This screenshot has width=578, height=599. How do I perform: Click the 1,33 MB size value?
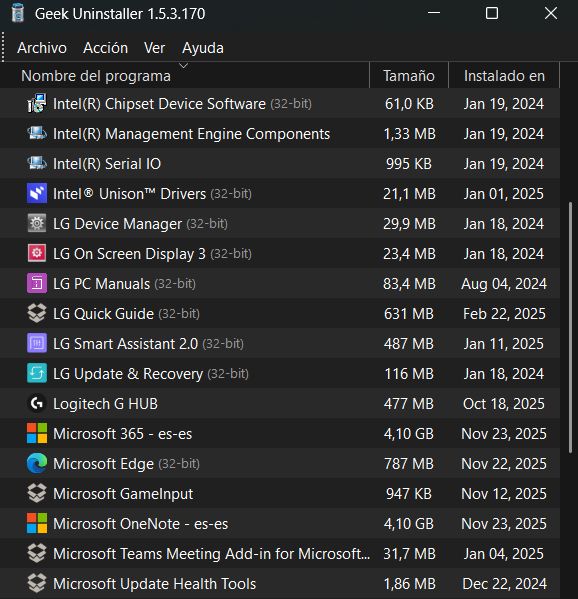click(409, 134)
